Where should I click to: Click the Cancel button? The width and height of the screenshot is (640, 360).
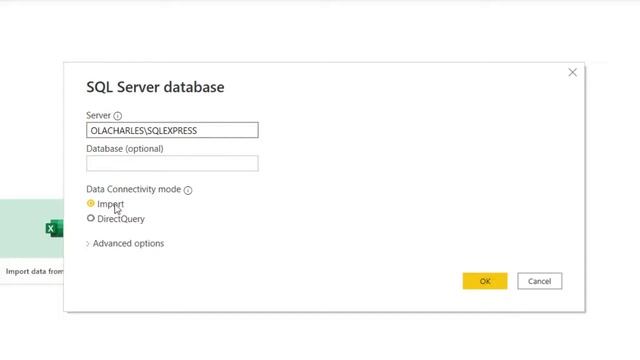540,281
